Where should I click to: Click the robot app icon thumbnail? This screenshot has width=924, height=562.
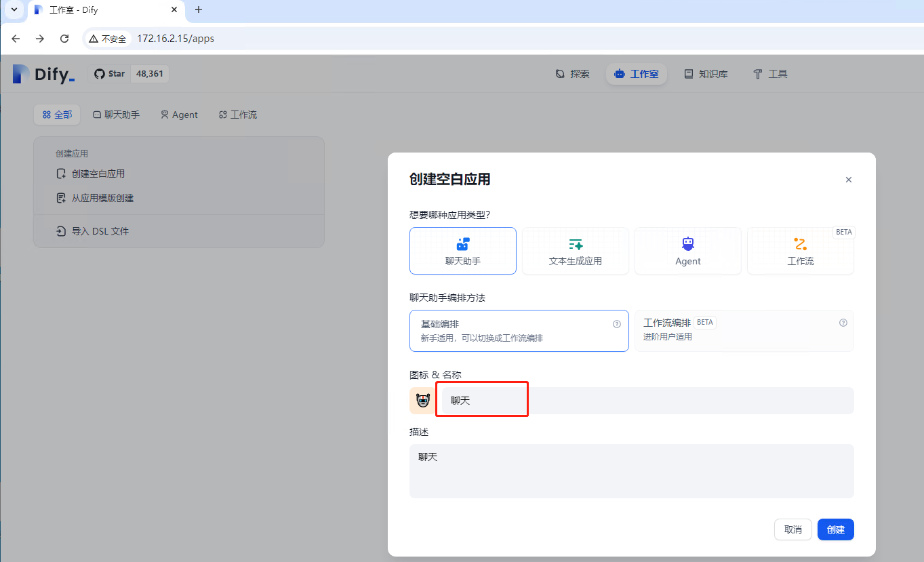pos(423,401)
